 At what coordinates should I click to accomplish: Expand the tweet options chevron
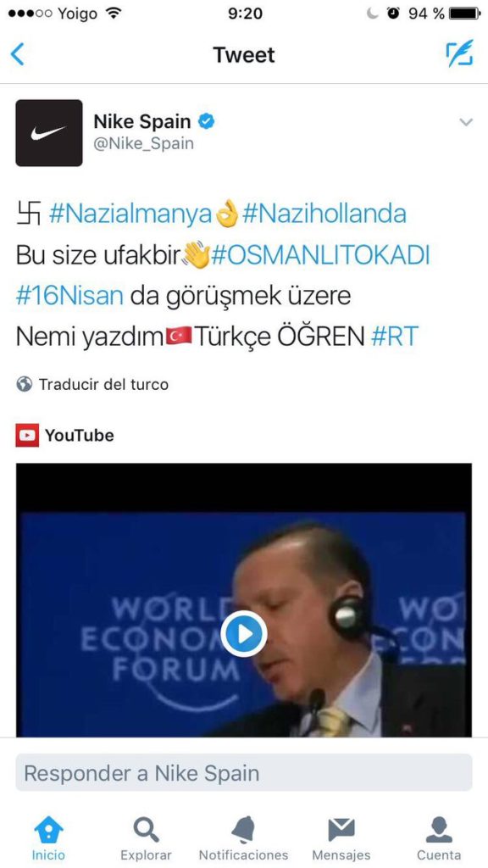click(466, 122)
